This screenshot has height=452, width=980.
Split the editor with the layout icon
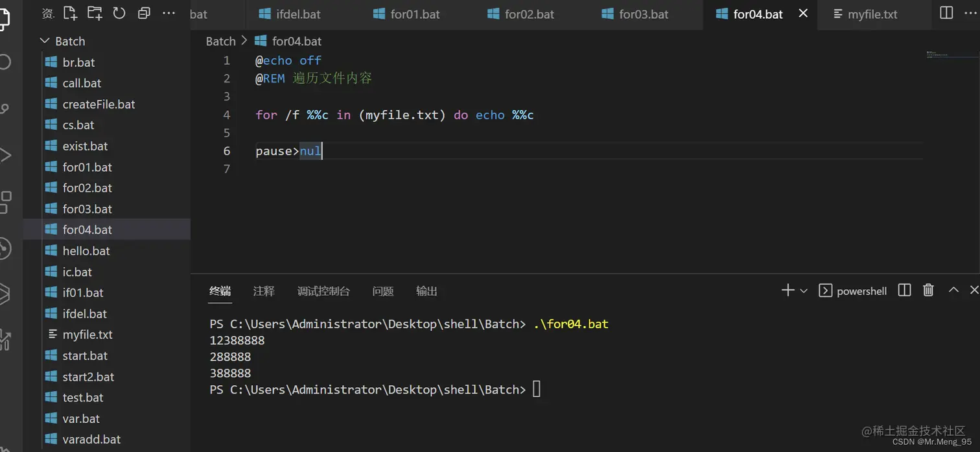click(x=946, y=13)
